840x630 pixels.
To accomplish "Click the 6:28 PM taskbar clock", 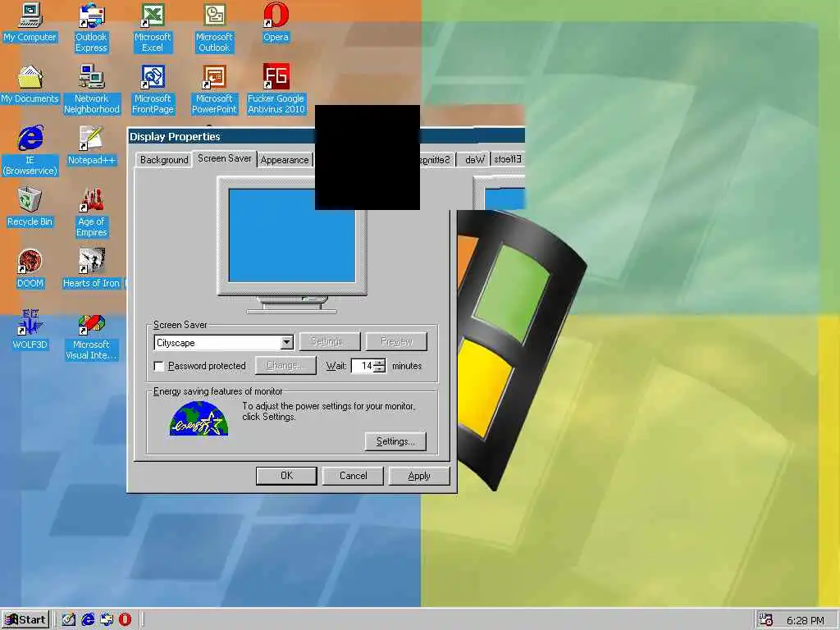I will coord(806,620).
